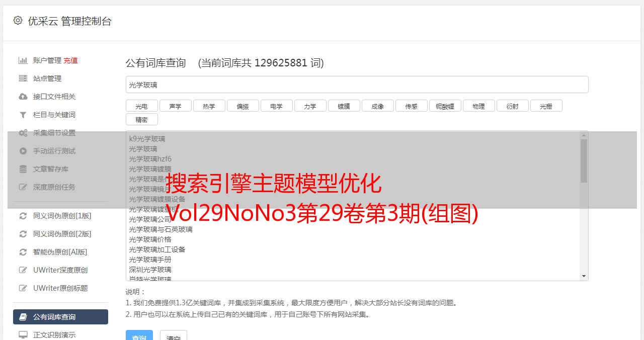Open the 公有词库查询 menu item
Viewport: 644px width, 340px height.
pyautogui.click(x=60, y=317)
